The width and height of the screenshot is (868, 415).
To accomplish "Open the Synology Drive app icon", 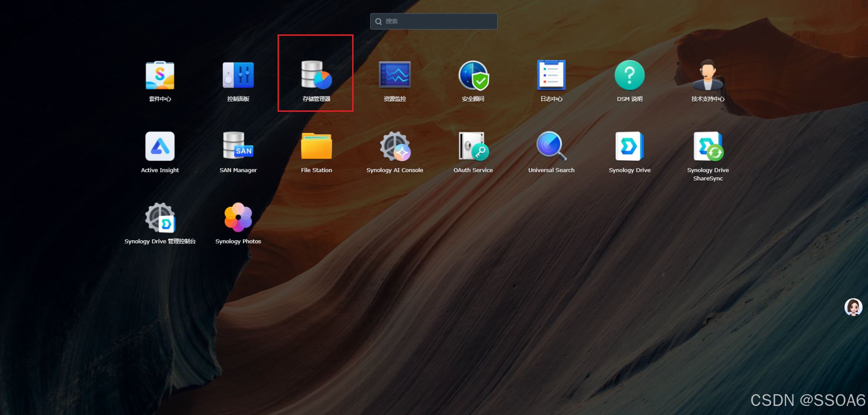I will (630, 146).
